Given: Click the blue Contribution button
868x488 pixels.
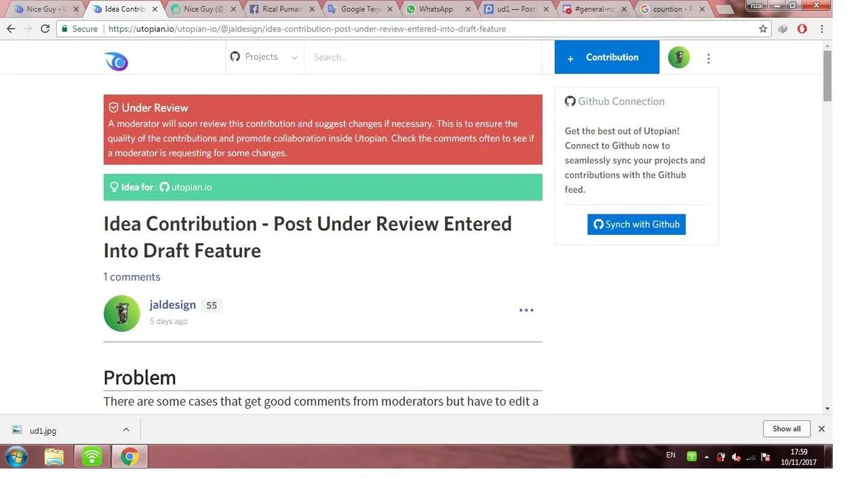Looking at the screenshot, I should pos(606,57).
